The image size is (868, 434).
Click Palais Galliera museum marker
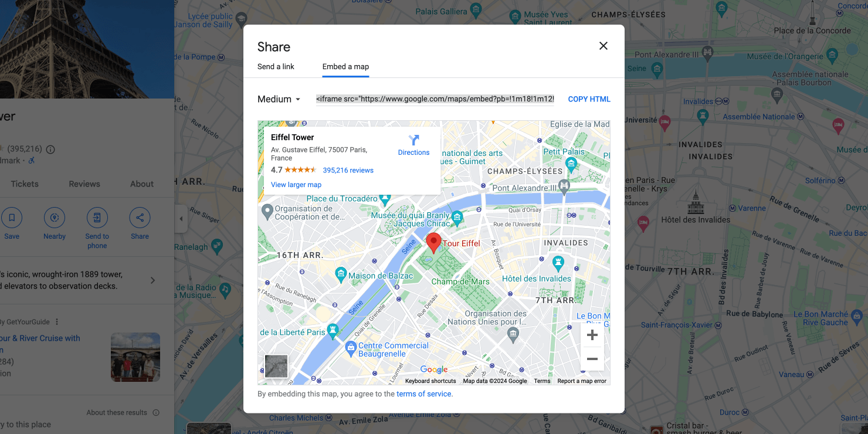[476, 9]
